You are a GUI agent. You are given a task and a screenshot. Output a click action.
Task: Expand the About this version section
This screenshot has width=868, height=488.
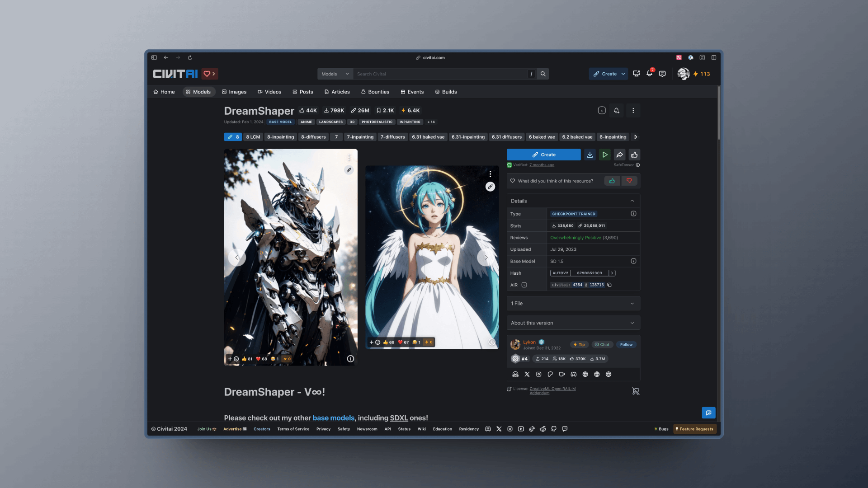point(573,323)
